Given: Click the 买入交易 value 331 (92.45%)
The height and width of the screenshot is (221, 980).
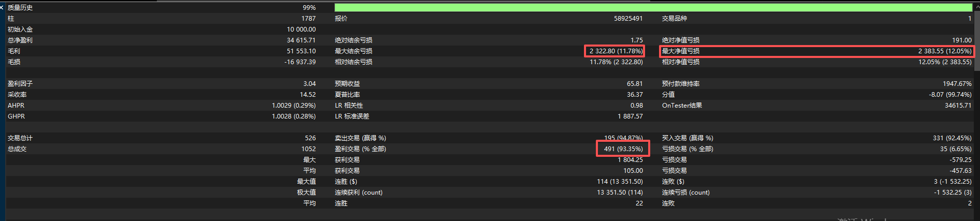Looking at the screenshot, I should tap(952, 138).
